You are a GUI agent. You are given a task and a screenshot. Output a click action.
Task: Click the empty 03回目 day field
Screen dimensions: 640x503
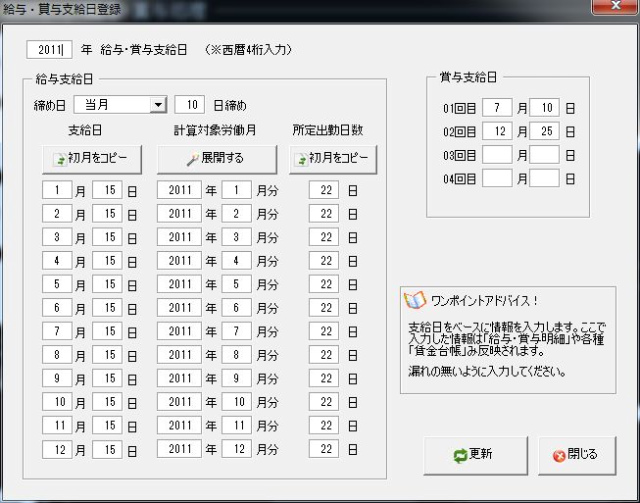point(544,155)
